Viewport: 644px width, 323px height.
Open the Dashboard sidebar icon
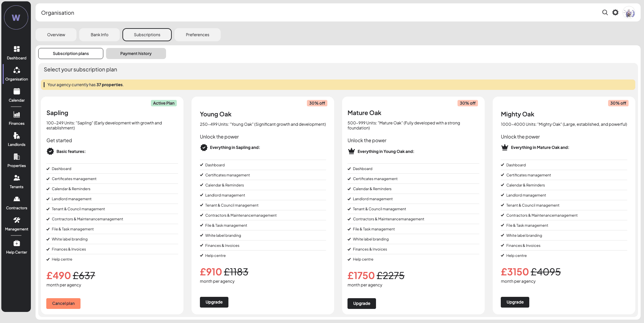pos(16,49)
